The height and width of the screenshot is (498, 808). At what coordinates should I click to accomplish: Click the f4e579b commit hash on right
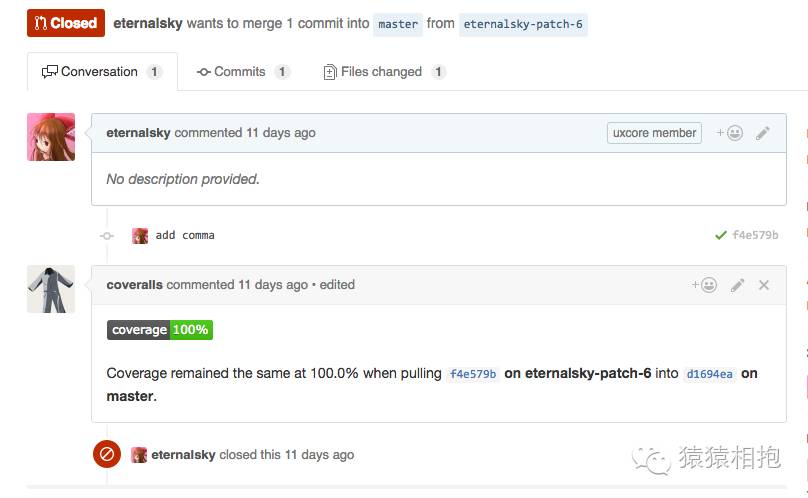pos(755,236)
